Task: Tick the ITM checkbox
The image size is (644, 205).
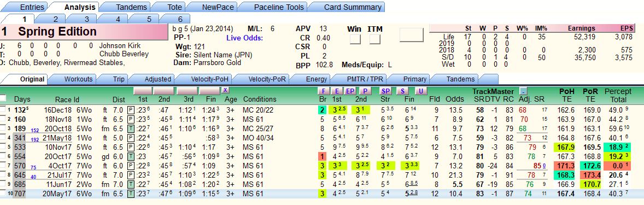Action: tap(374, 39)
